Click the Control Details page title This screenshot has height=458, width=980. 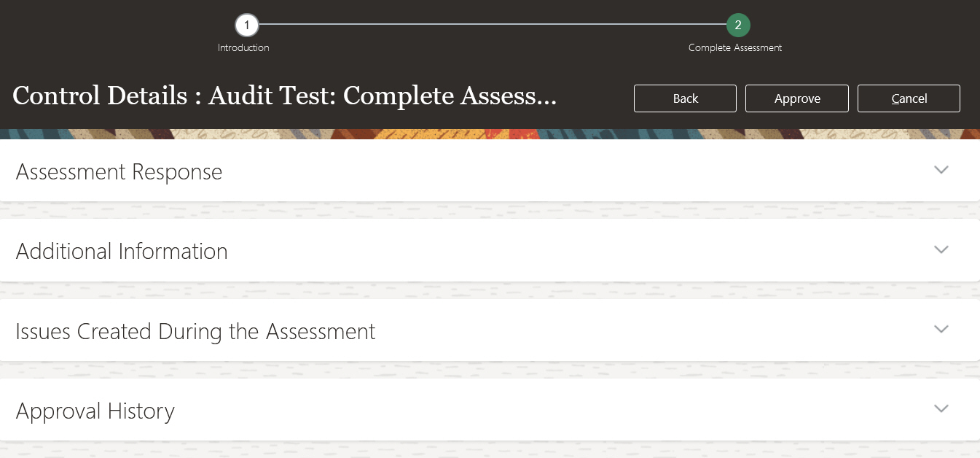[284, 96]
